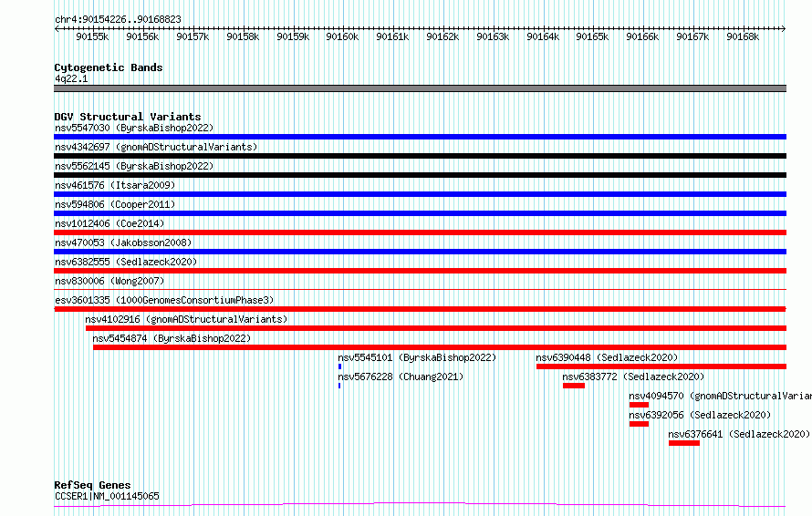Click the 4q22.1 cytogenetic band bar
This screenshot has width=812, height=516.
coord(420,88)
